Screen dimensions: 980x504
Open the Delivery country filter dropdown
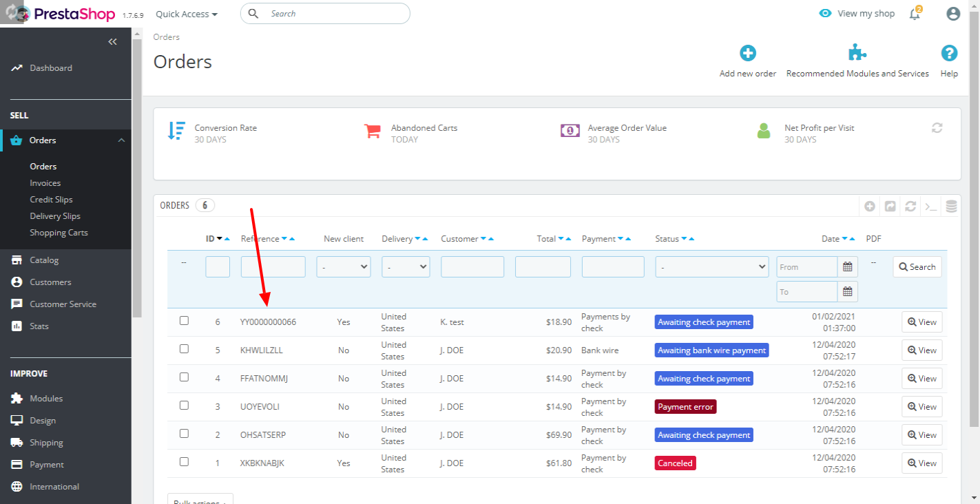pyautogui.click(x=406, y=267)
